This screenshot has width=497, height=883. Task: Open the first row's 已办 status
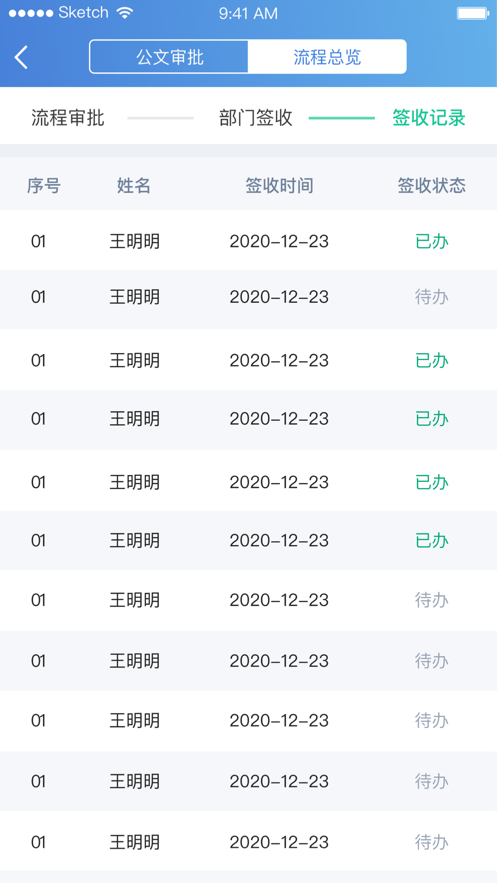pyautogui.click(x=432, y=241)
